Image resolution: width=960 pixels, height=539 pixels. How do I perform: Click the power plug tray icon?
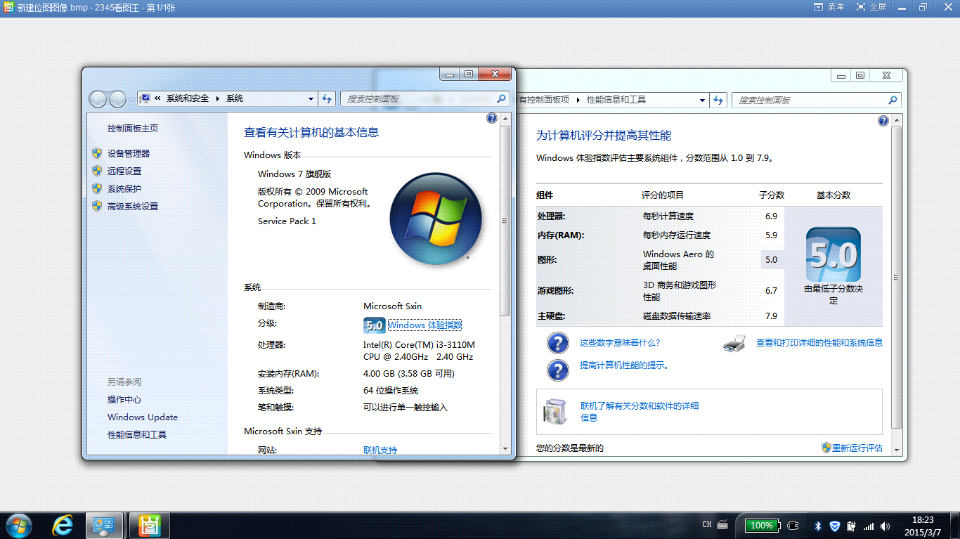(793, 526)
